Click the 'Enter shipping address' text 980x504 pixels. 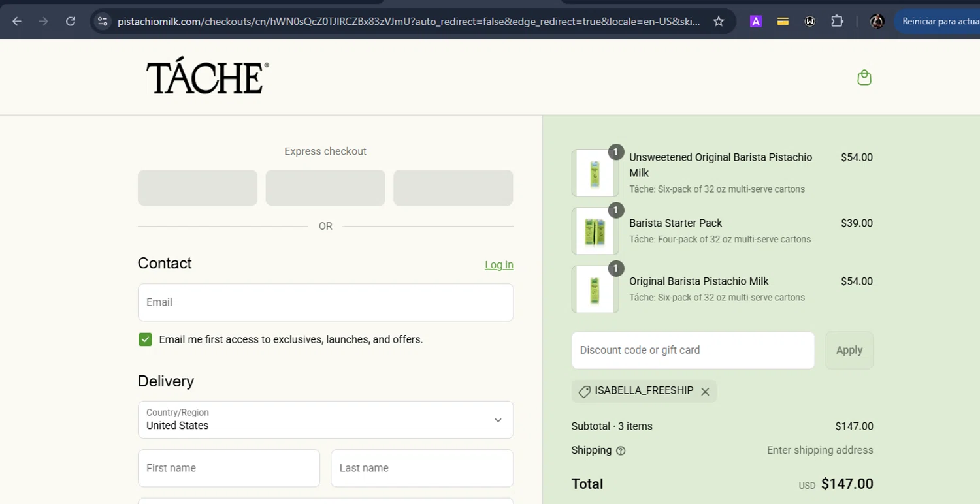click(x=820, y=450)
